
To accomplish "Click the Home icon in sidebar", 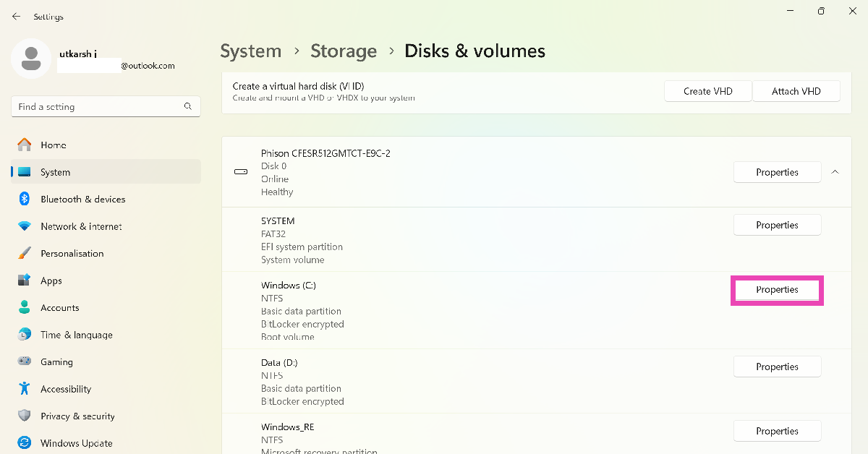I will point(25,145).
